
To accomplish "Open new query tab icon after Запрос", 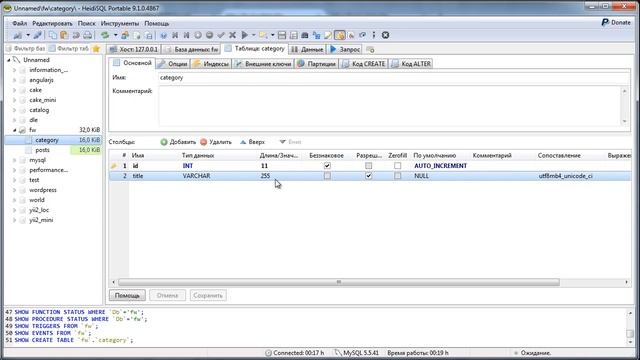I will (x=370, y=50).
